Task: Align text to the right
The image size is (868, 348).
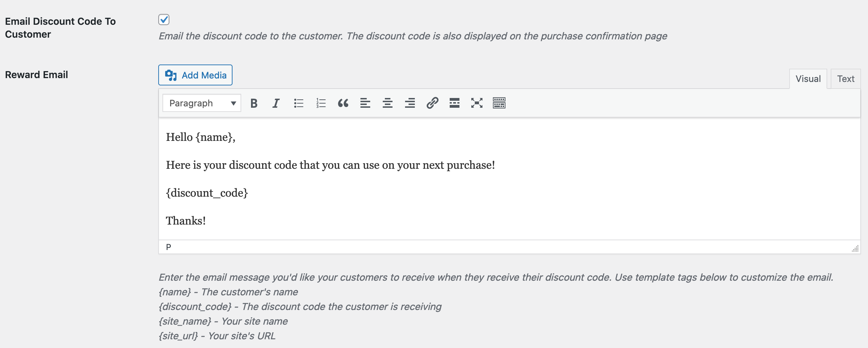Action: point(410,103)
